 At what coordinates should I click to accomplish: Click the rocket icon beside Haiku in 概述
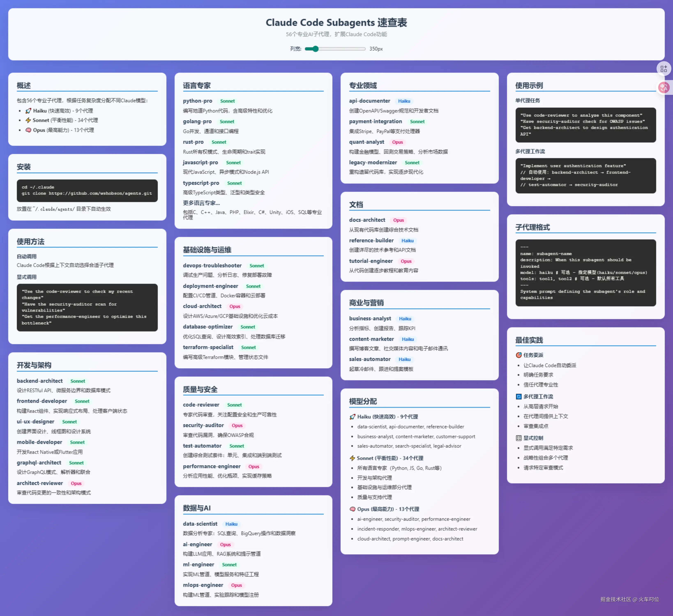tap(28, 111)
